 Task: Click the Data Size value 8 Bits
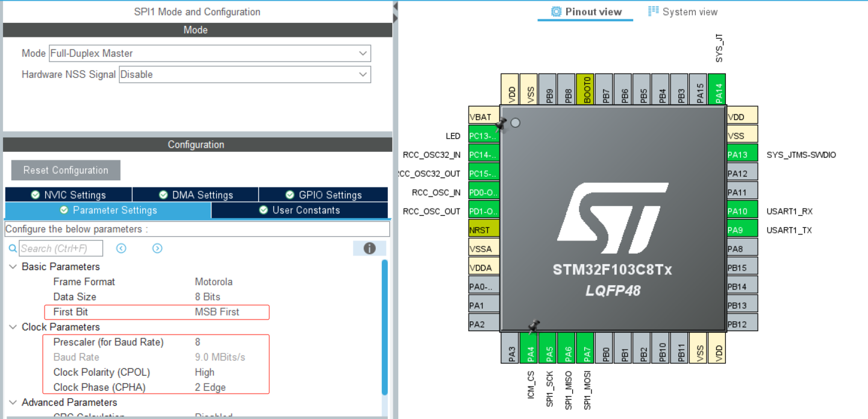207,297
